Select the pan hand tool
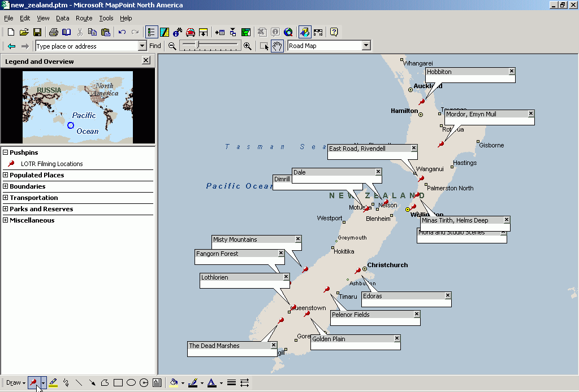 point(277,46)
